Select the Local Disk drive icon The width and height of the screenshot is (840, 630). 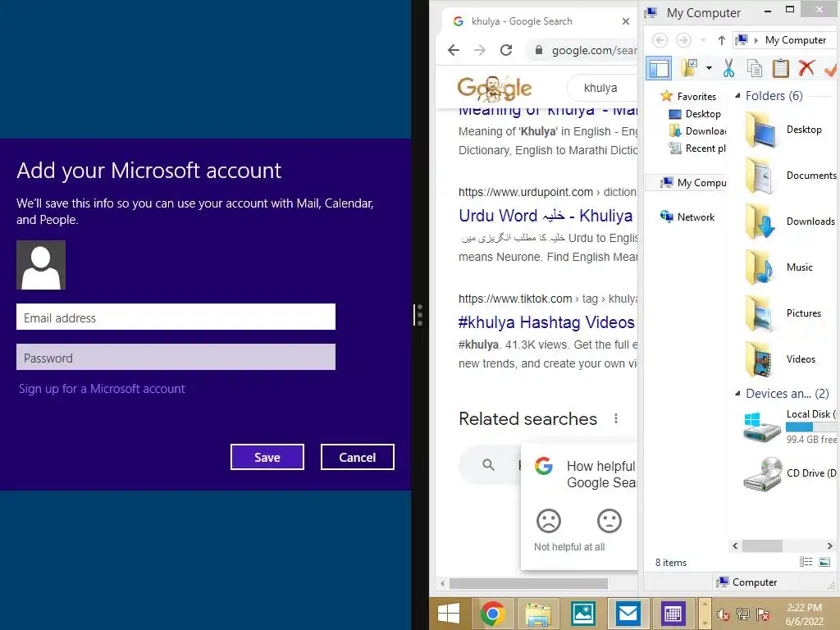pyautogui.click(x=762, y=427)
